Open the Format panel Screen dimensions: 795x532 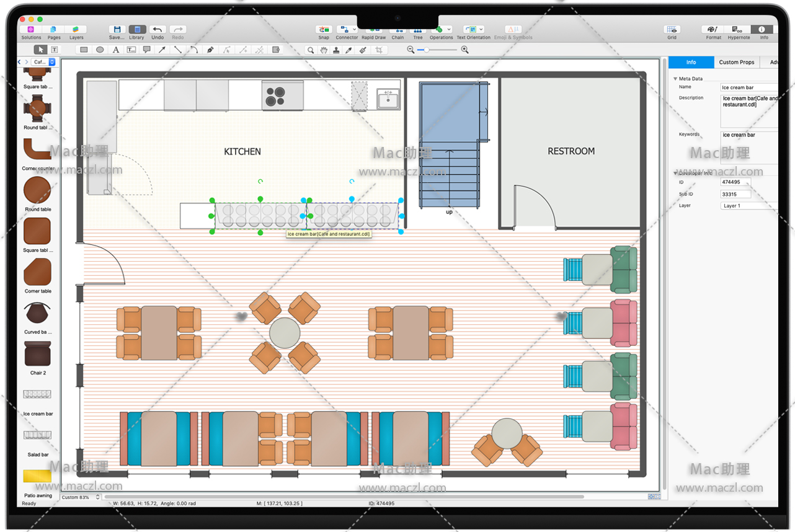[713, 30]
